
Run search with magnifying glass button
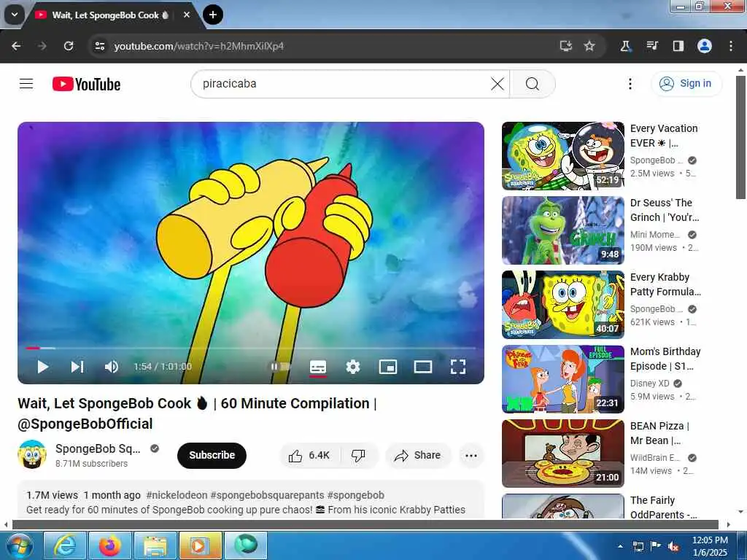(532, 84)
